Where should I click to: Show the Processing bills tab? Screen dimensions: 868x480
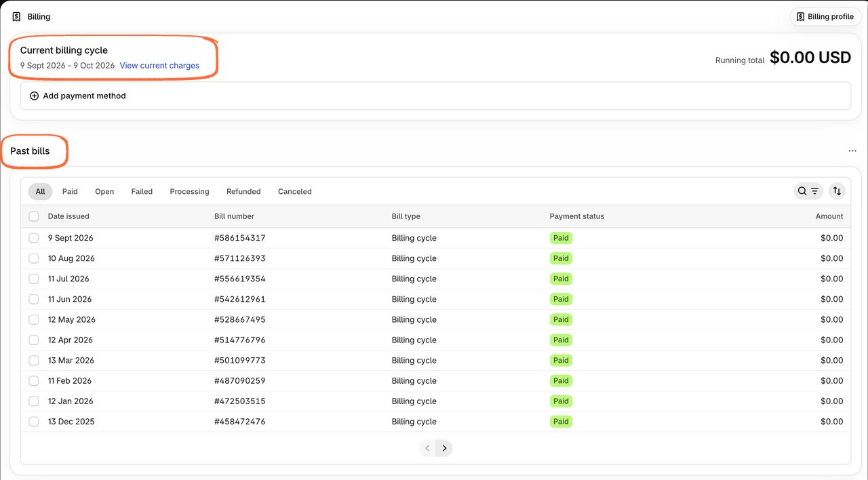pos(189,191)
